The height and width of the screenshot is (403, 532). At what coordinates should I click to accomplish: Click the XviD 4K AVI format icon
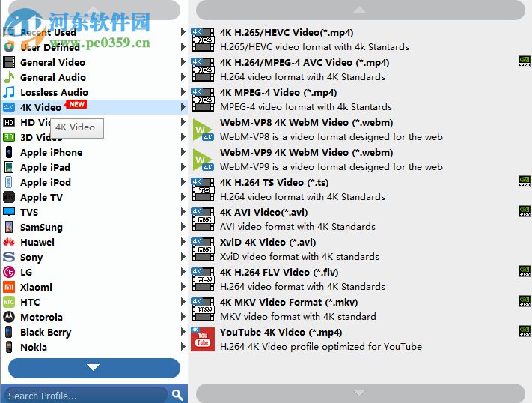click(203, 249)
